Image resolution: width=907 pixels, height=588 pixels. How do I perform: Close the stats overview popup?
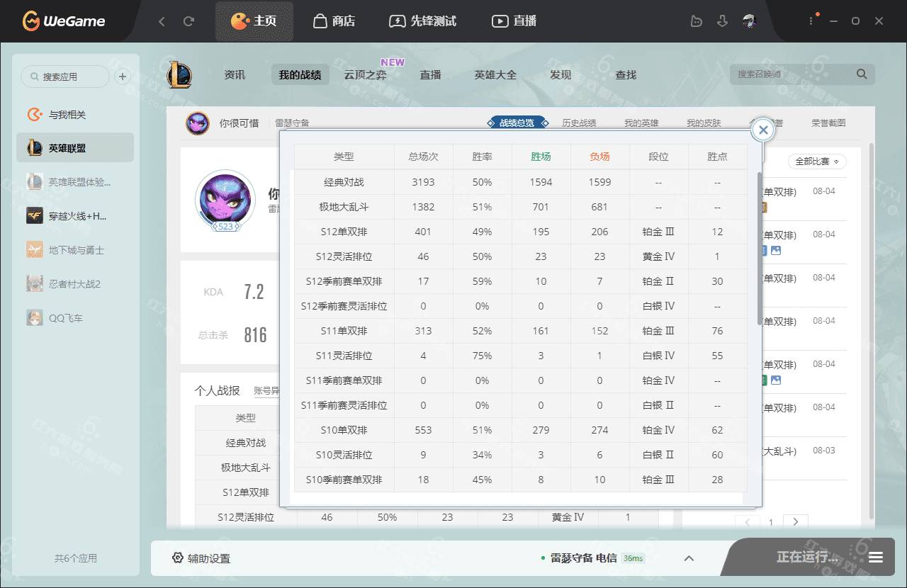763,130
